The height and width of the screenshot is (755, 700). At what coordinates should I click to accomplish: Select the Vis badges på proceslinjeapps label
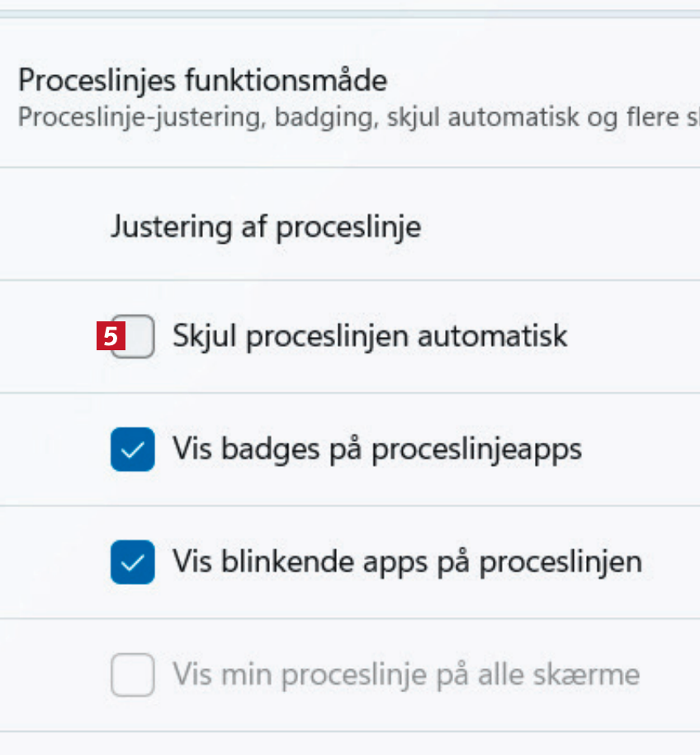(377, 449)
